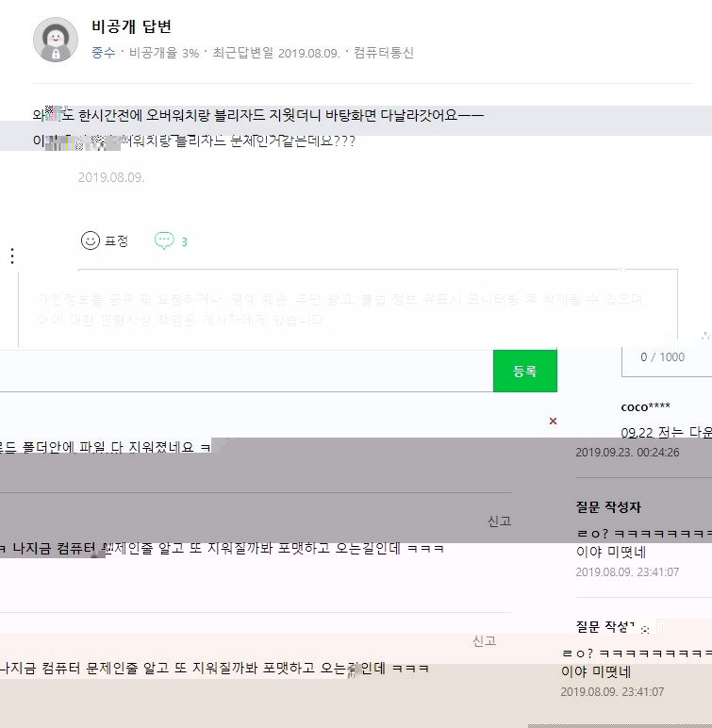The width and height of the screenshot is (712, 728).
Task: Click the comment count number 3
Action: tap(184, 241)
